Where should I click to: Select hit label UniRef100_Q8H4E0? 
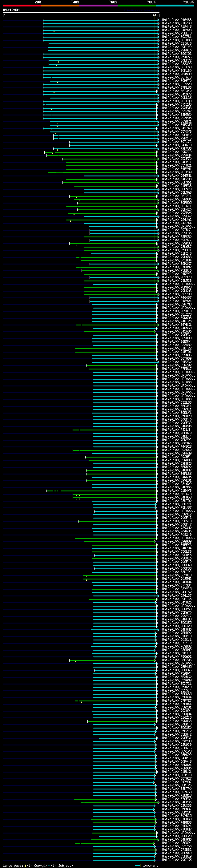(x=177, y=210)
